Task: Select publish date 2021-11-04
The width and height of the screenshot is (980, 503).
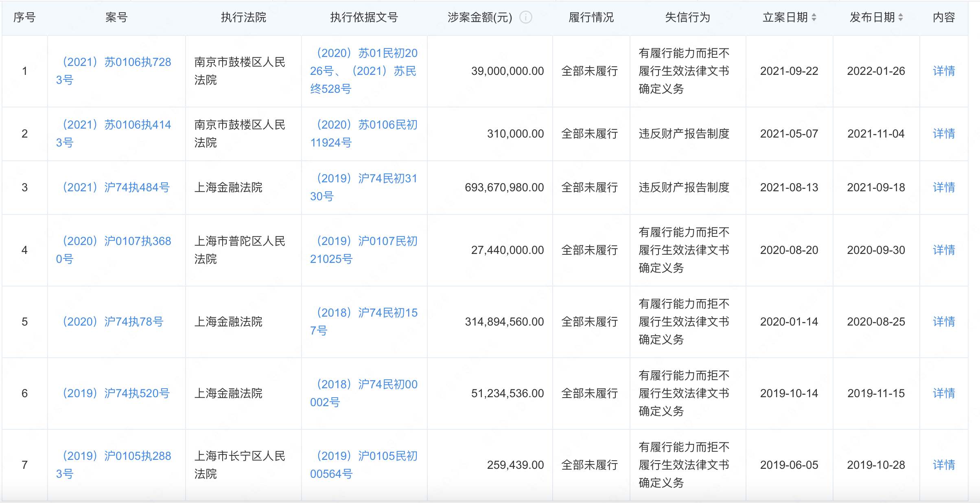Action: point(876,133)
